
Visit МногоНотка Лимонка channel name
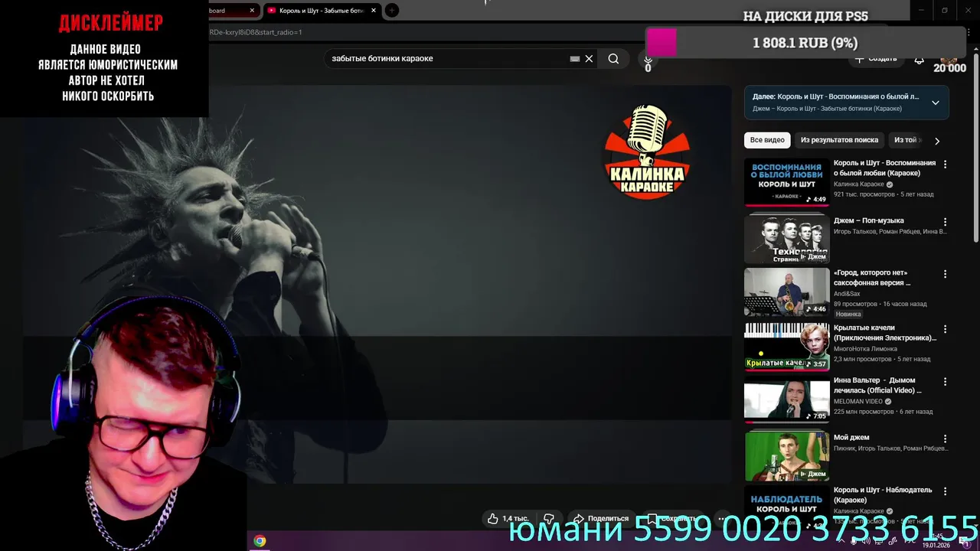tap(865, 348)
